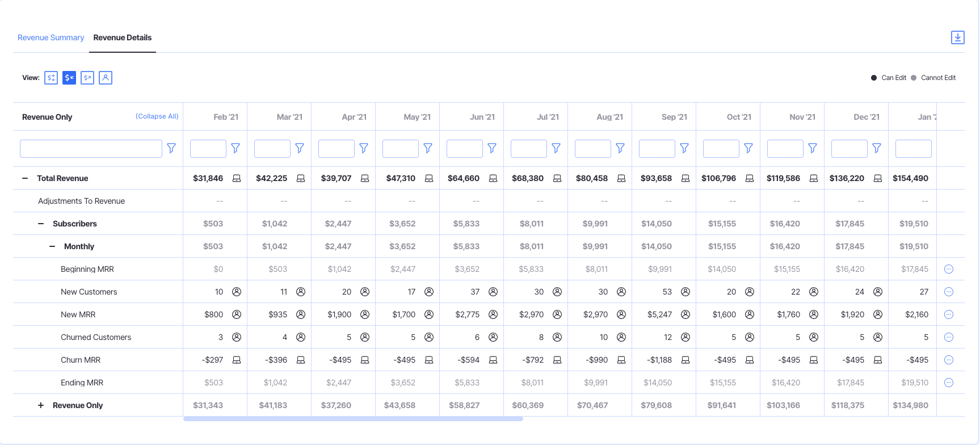This screenshot has width=980, height=445.
Task: Switch to the dollar outgoing-arrow view
Action: coord(87,78)
